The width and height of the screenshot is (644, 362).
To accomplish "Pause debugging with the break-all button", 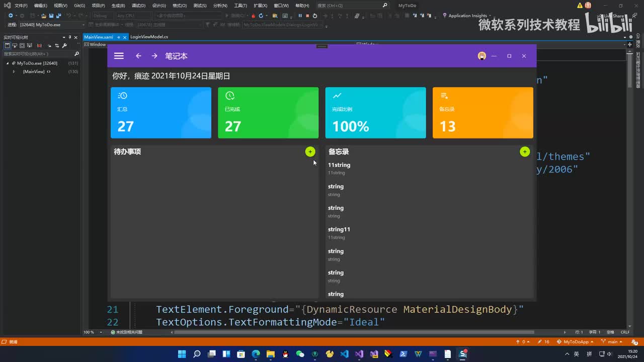I will (x=300, y=16).
